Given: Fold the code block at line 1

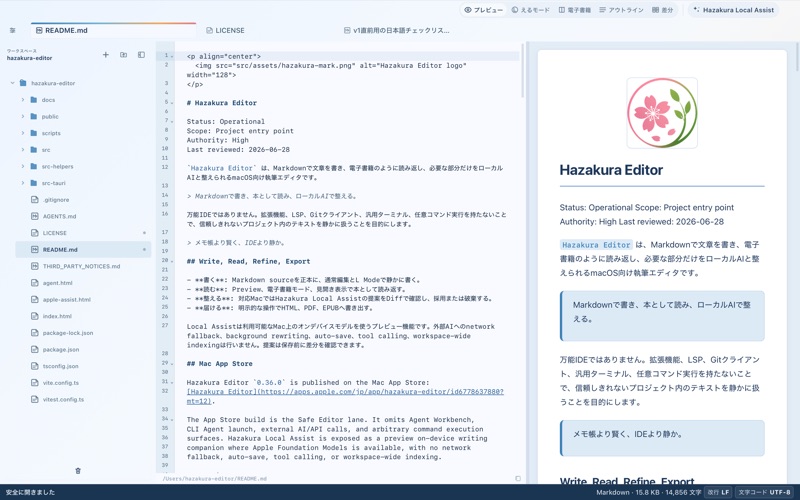Looking at the screenshot, I should pos(172,56).
